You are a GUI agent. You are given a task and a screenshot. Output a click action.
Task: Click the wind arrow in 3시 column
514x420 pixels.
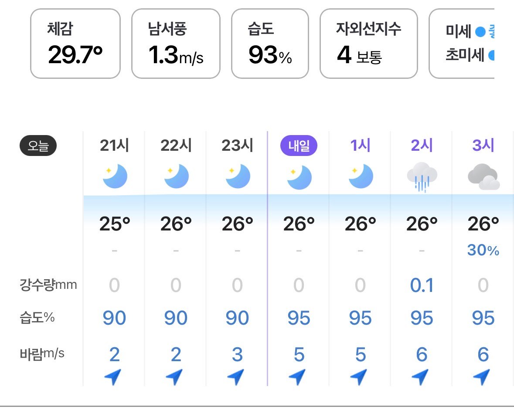click(x=482, y=377)
